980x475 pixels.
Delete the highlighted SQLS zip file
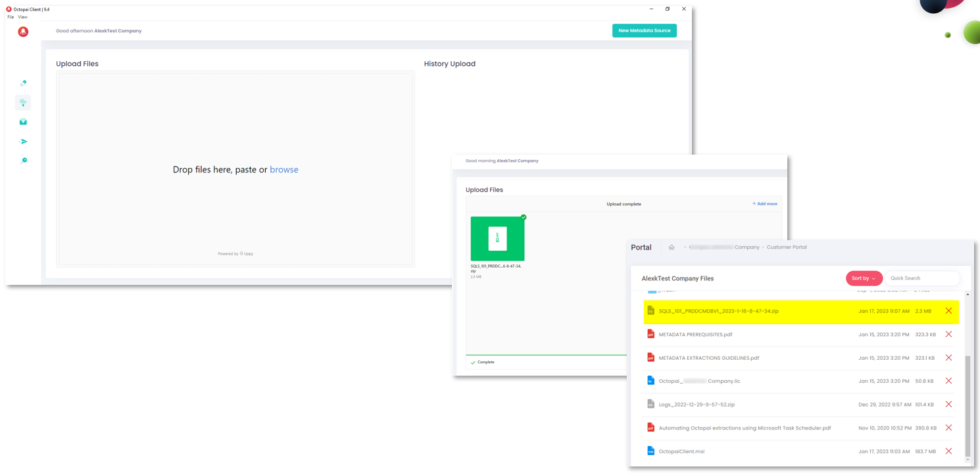pyautogui.click(x=948, y=311)
